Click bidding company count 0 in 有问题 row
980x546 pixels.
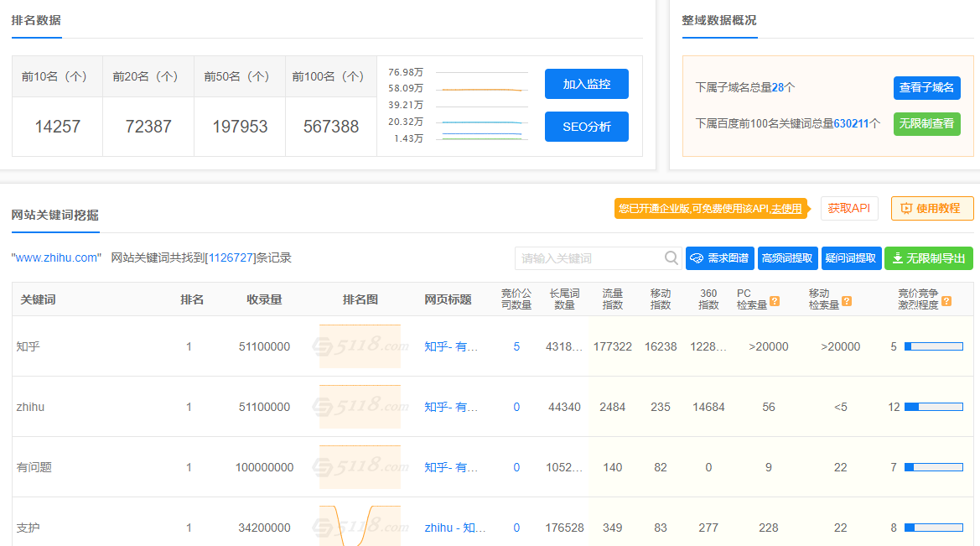(516, 467)
